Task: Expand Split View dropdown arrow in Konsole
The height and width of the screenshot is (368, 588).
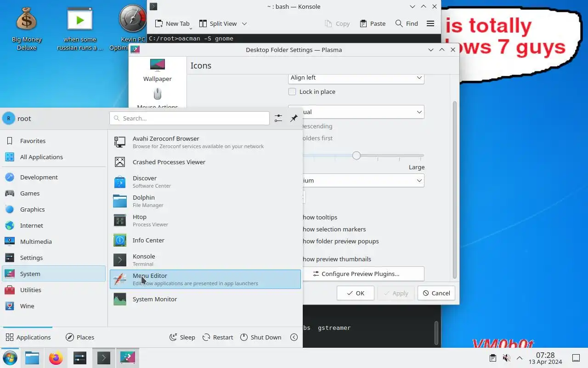Action: tap(244, 23)
